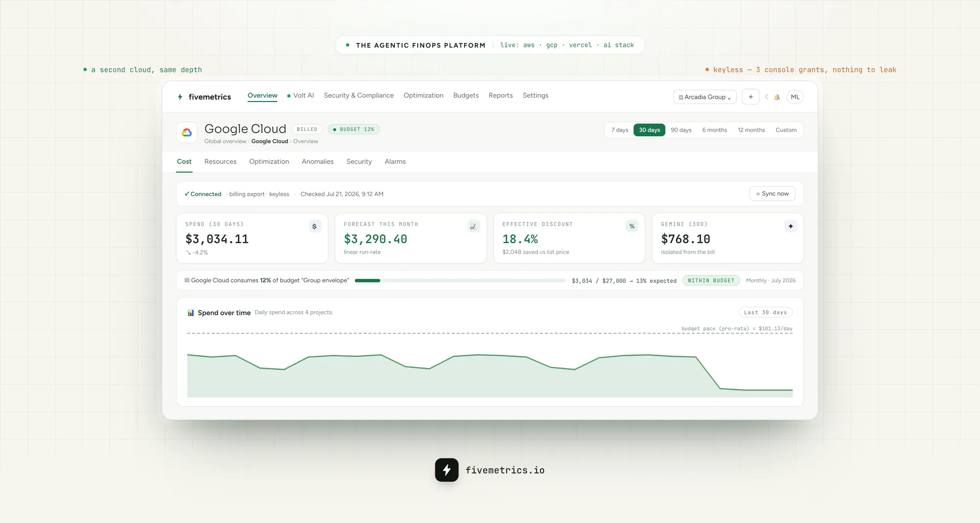Click the BUDGET 12% badge
This screenshot has height=523, width=980.
click(354, 129)
